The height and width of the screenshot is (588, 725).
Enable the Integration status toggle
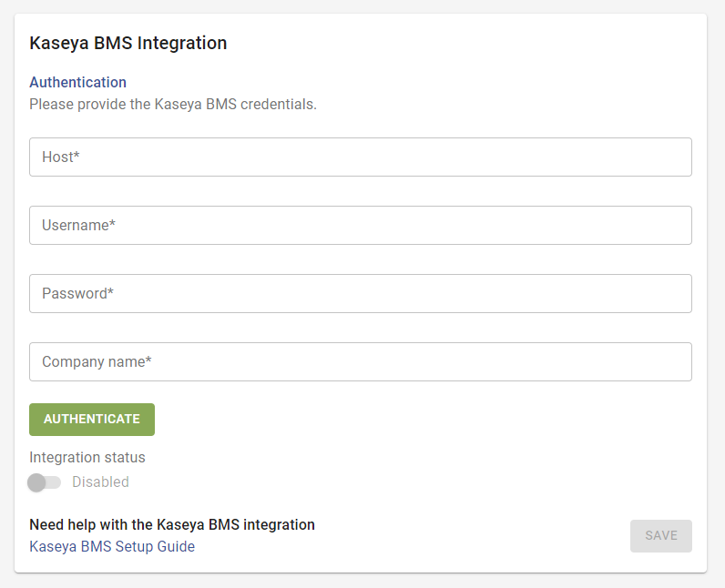coord(44,482)
